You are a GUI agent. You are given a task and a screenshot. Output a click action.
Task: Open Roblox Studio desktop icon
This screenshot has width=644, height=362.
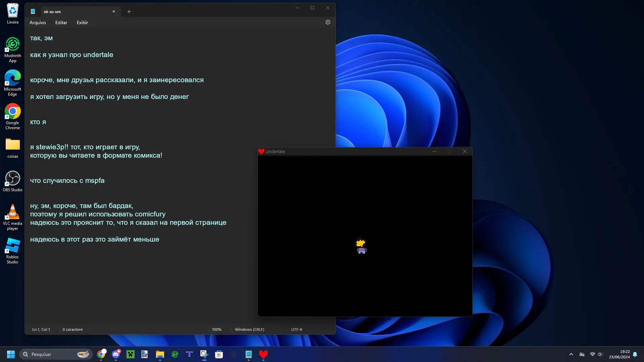(x=13, y=251)
